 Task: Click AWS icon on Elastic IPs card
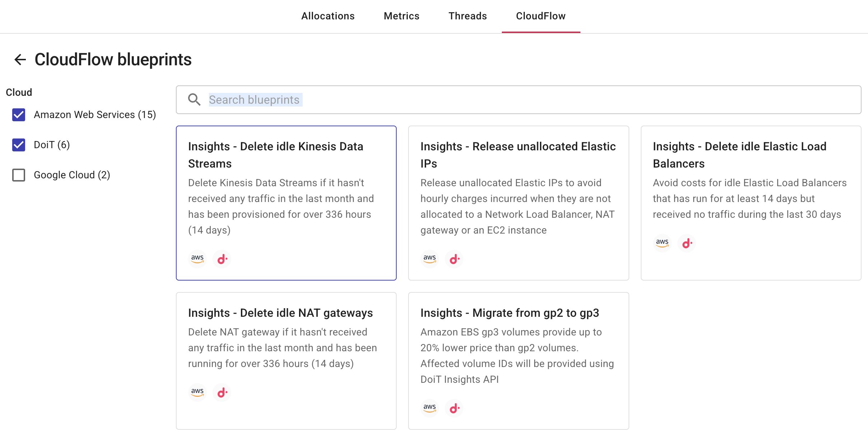(430, 259)
